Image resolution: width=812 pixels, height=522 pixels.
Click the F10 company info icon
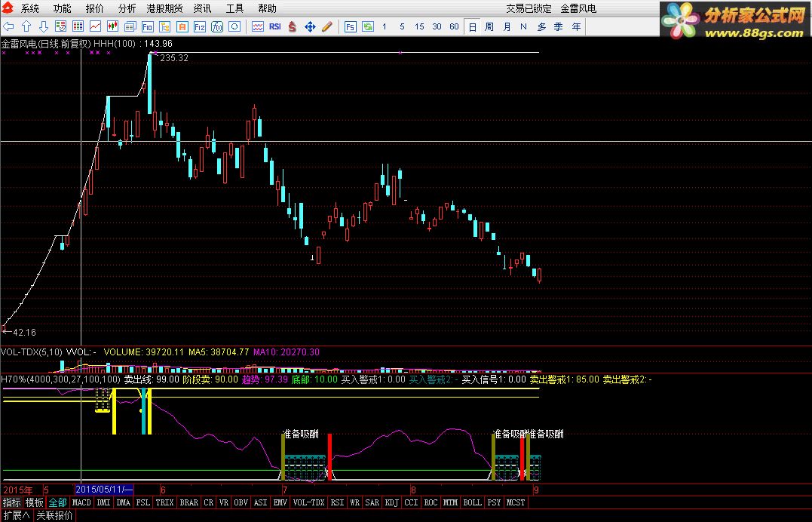coord(147,26)
